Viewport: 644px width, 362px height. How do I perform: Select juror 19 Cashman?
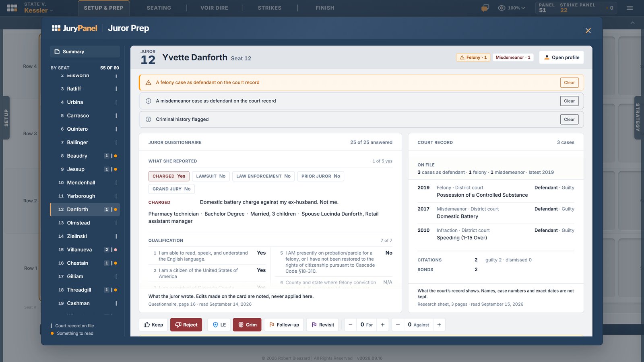click(x=85, y=303)
